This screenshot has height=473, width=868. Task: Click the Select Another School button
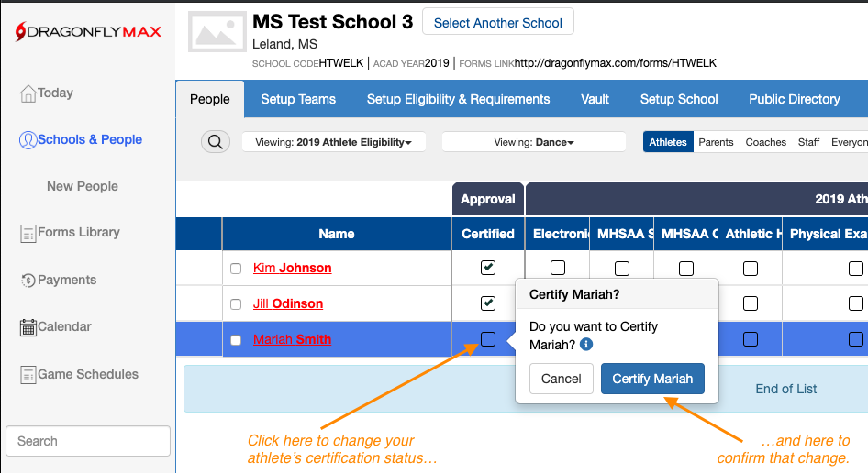click(497, 23)
